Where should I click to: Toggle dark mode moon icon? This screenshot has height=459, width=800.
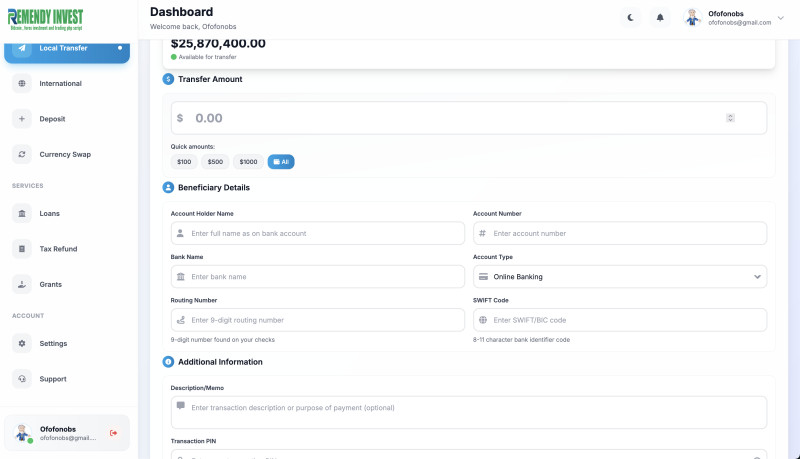[x=630, y=17]
